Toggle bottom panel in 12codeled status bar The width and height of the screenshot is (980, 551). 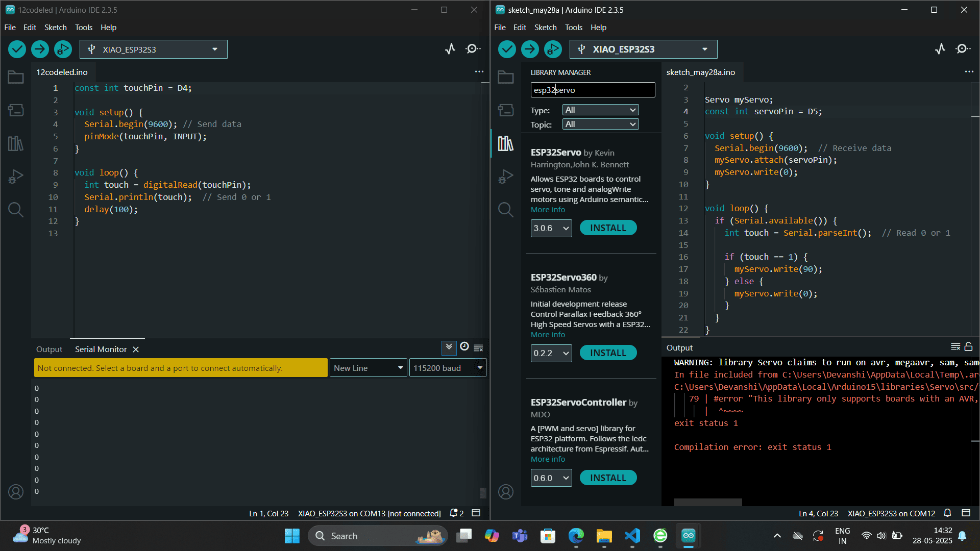(x=476, y=513)
